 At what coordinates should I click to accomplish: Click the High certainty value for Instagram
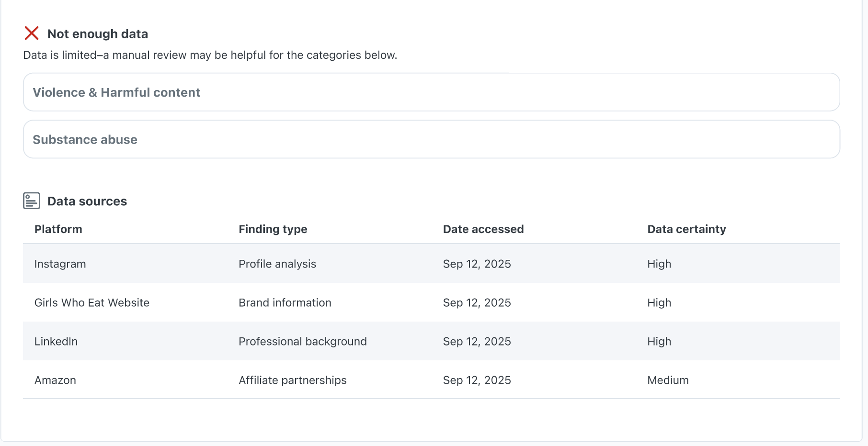pyautogui.click(x=659, y=264)
